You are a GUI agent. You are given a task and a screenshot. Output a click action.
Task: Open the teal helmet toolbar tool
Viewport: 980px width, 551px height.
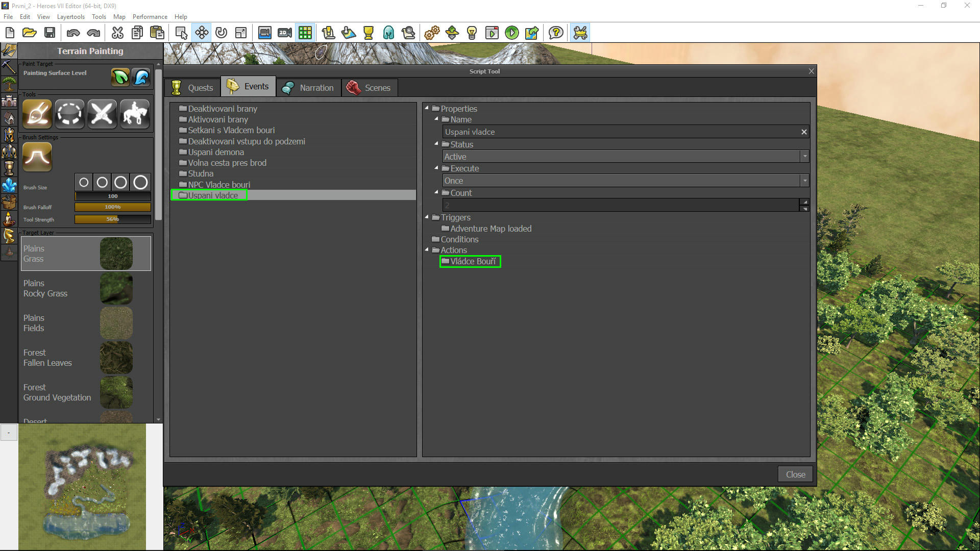click(x=388, y=33)
